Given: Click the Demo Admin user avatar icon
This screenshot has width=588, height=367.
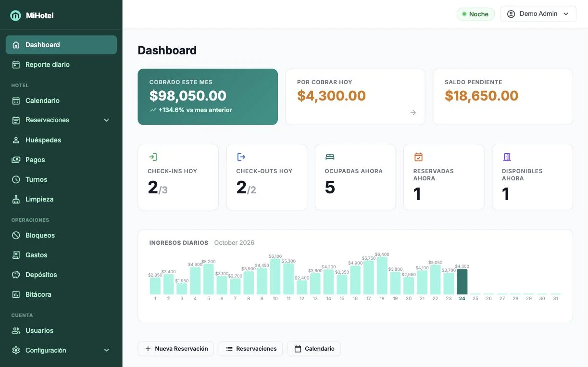Looking at the screenshot, I should (511, 14).
